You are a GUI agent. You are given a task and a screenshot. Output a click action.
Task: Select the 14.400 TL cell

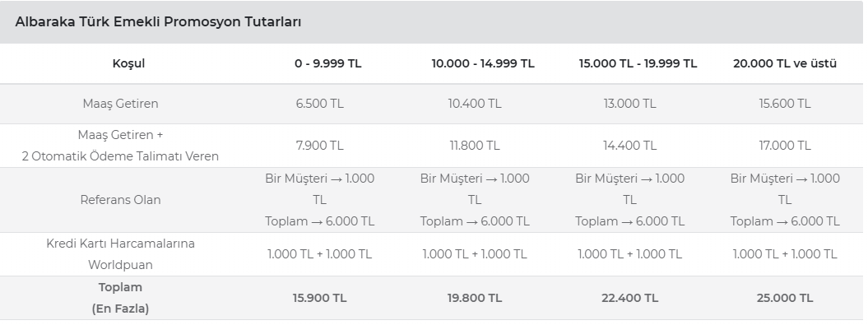(629, 146)
